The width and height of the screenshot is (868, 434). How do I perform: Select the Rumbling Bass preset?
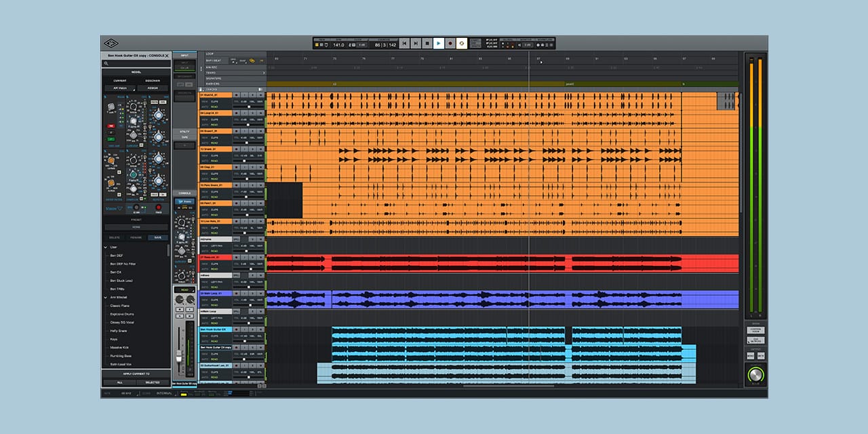[x=121, y=356]
